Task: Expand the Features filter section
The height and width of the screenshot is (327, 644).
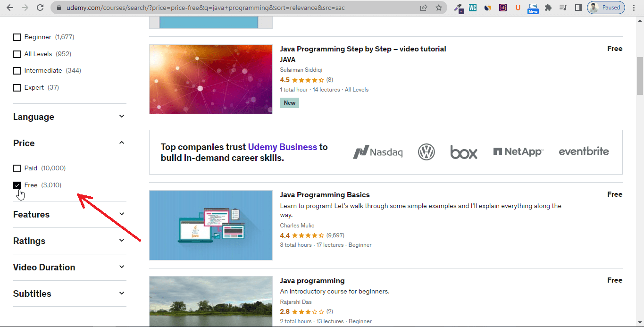Action: [69, 214]
